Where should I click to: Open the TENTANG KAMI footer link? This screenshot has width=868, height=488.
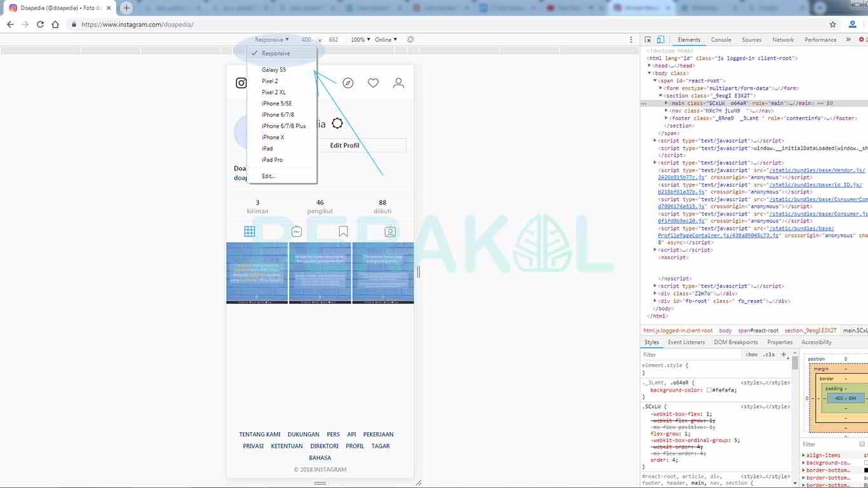pos(260,435)
